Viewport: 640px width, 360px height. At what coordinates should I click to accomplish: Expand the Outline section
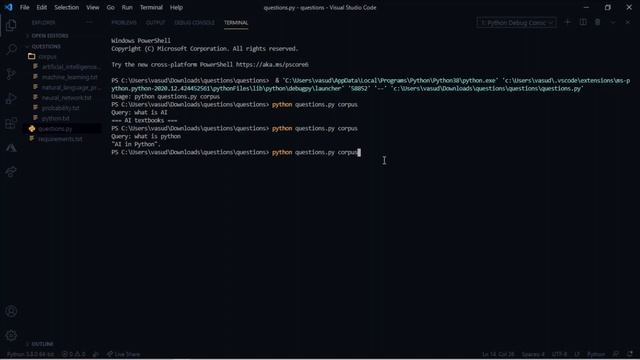[42, 344]
